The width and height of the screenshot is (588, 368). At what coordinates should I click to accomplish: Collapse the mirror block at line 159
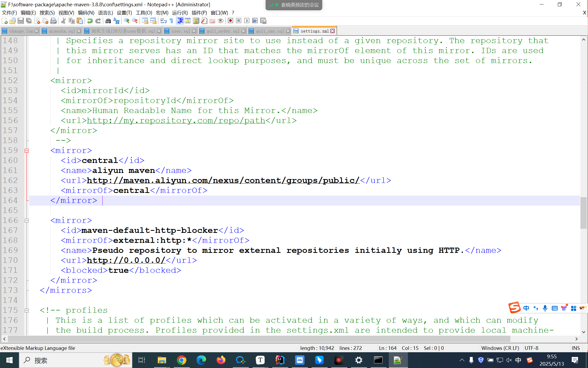point(27,151)
